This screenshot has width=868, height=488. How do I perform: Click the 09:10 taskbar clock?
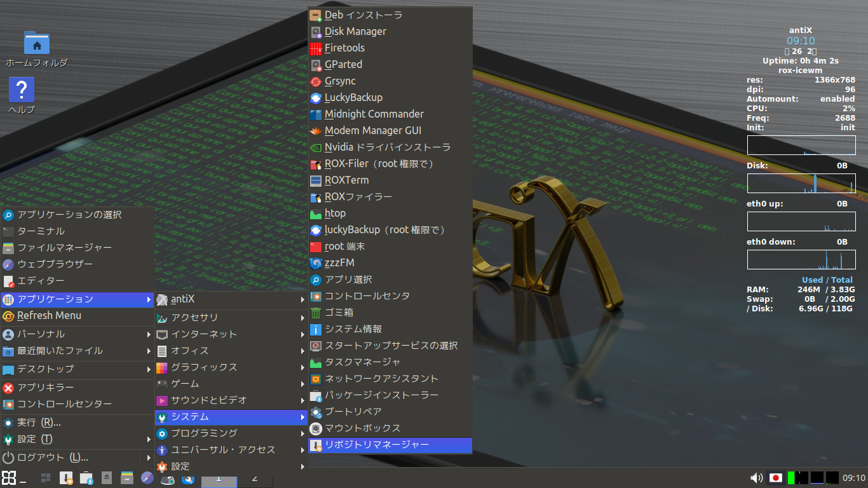pos(854,478)
